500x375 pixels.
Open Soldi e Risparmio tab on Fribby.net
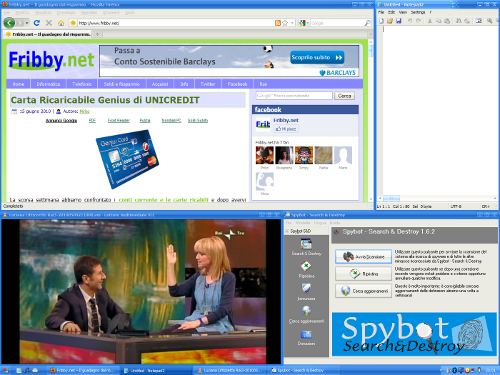pyautogui.click(x=122, y=84)
